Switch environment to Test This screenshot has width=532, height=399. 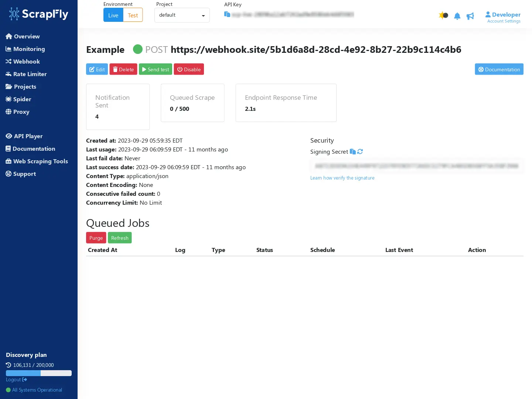[133, 15]
